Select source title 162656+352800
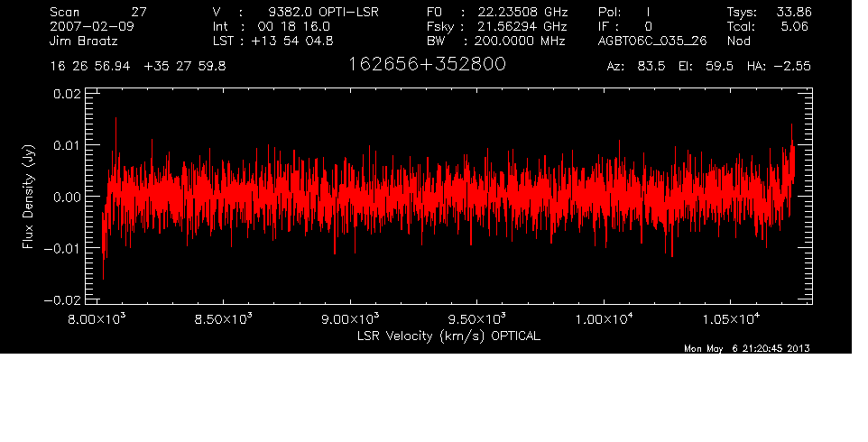The width and height of the screenshot is (868, 442). pyautogui.click(x=427, y=64)
